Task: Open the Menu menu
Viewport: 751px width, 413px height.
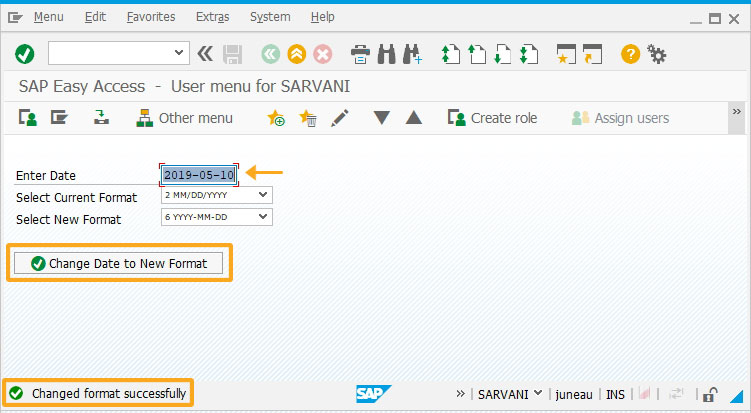Action: click(x=48, y=17)
